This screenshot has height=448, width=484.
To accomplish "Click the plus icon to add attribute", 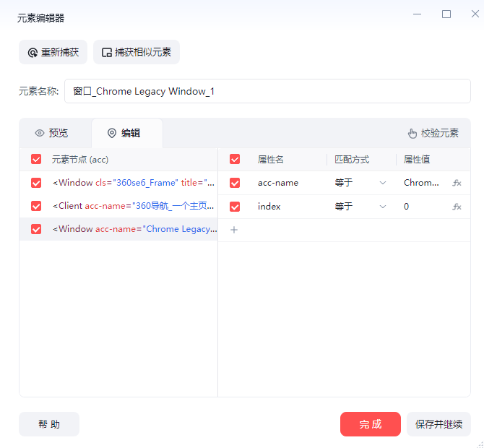I will (x=234, y=230).
